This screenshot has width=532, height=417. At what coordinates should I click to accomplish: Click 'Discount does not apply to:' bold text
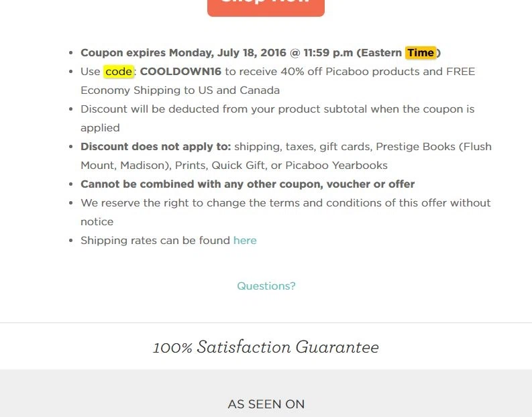(156, 146)
